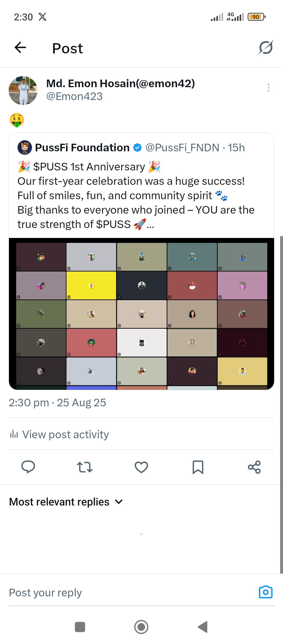This screenshot has width=283, height=644.
Task: Open View post activity
Action: (x=59, y=435)
